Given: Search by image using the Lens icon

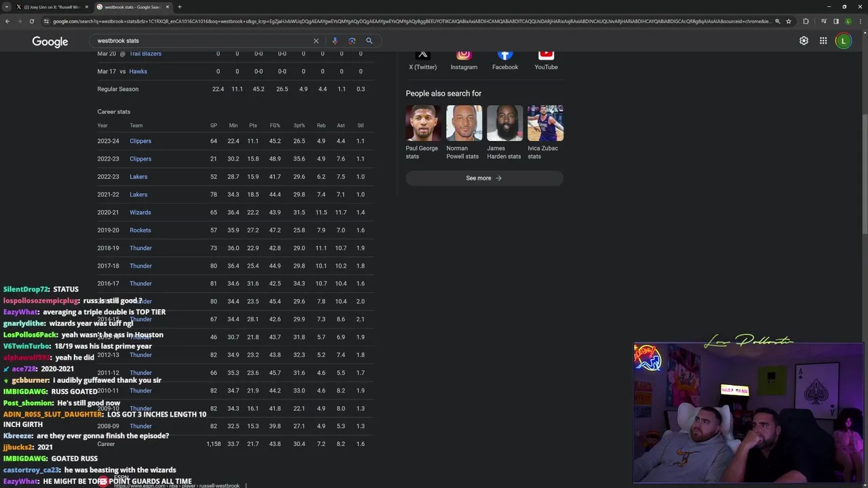Looking at the screenshot, I should click(352, 41).
